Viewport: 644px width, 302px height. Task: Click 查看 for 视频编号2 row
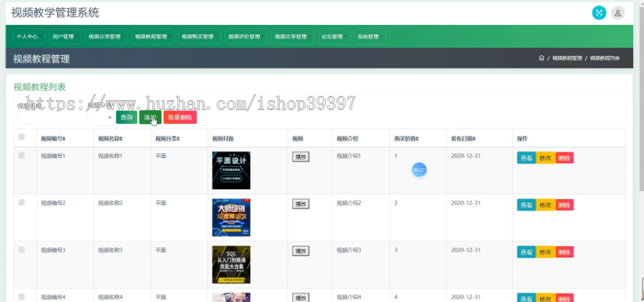526,205
